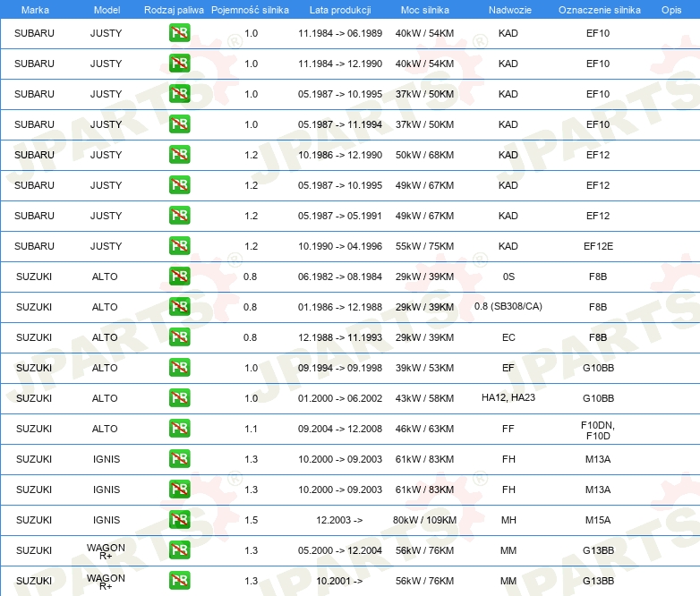The width and height of the screenshot is (700, 596).
Task: Click the Nadwozie column header
Action: tap(510, 10)
